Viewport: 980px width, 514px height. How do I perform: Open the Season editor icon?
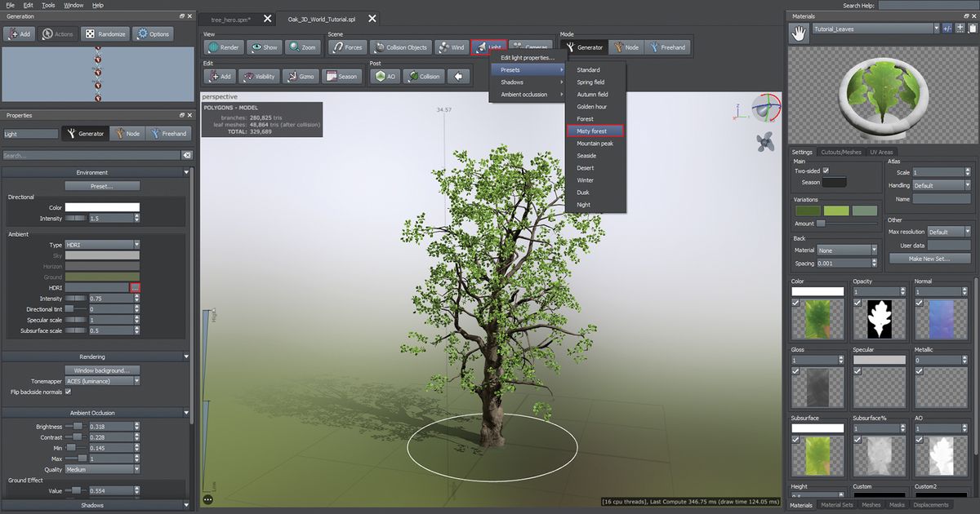342,76
